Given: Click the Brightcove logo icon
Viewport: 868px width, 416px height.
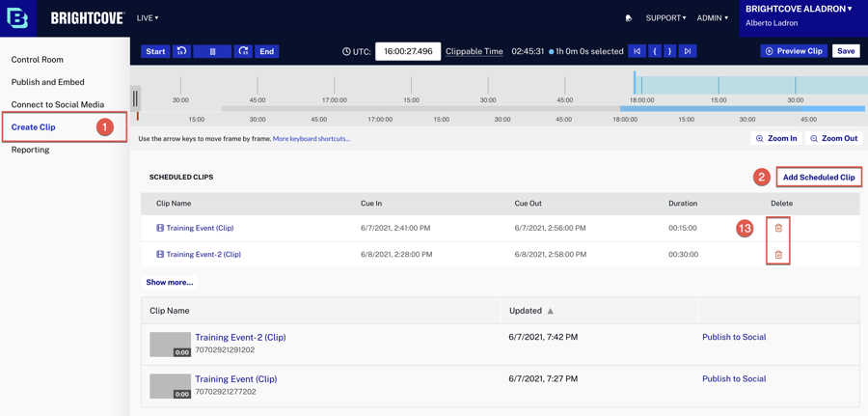Looking at the screenshot, I should tap(18, 18).
